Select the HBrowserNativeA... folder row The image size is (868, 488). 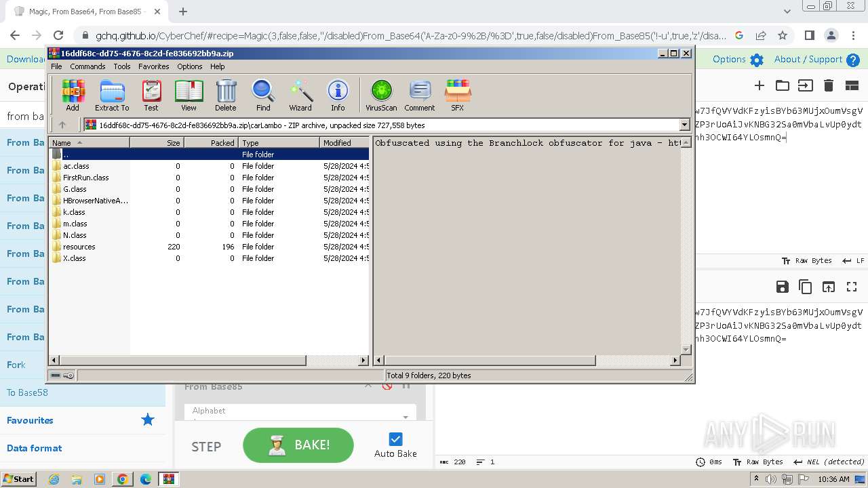[x=210, y=201]
